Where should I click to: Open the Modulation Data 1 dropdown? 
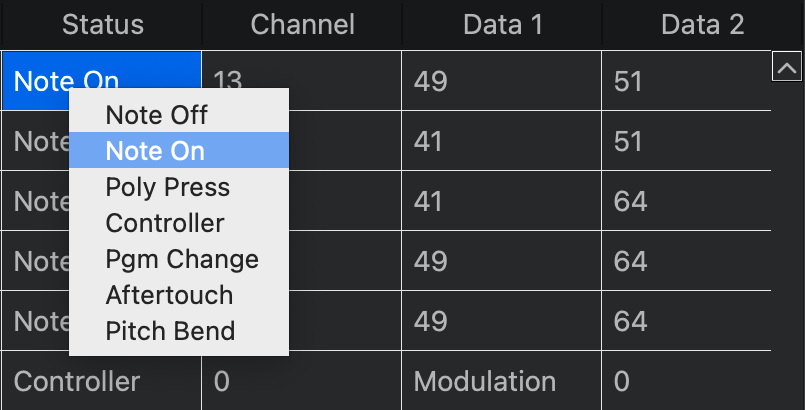(x=485, y=381)
